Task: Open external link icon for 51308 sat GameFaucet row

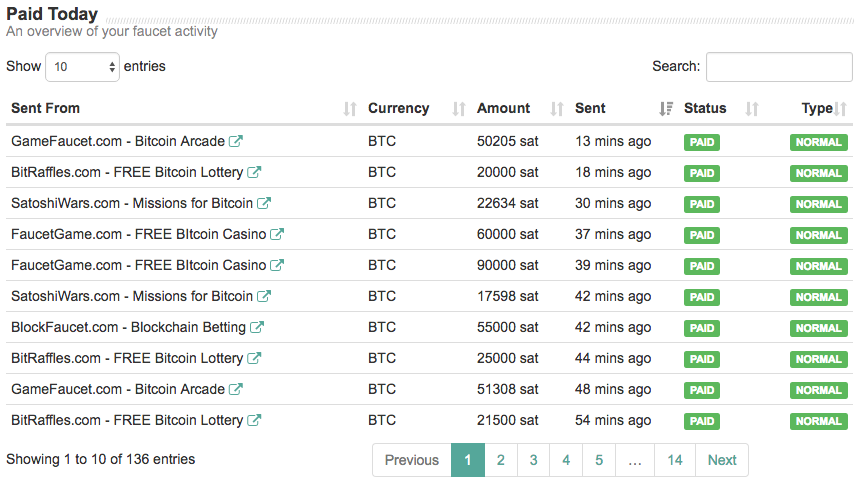Action: [236, 389]
